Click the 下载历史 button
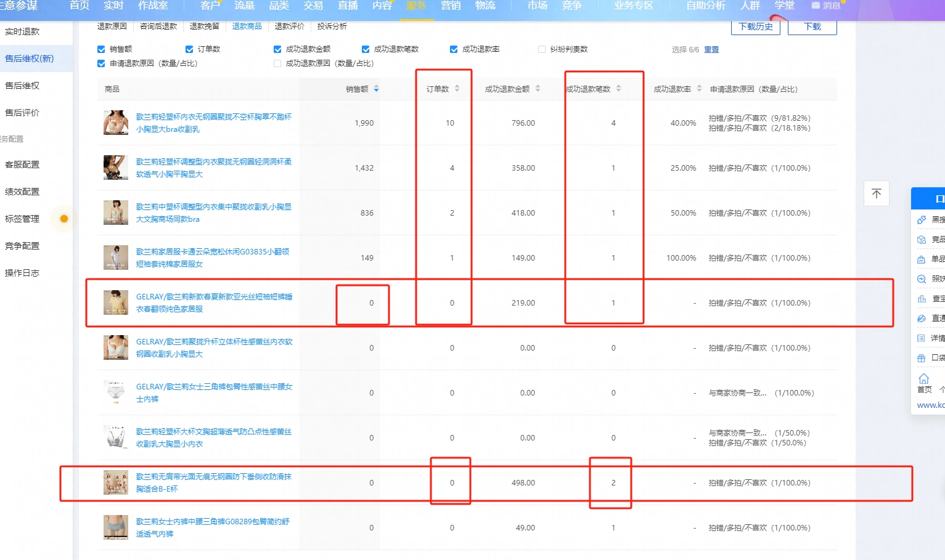Screen dimensions: 945x560 [756, 27]
